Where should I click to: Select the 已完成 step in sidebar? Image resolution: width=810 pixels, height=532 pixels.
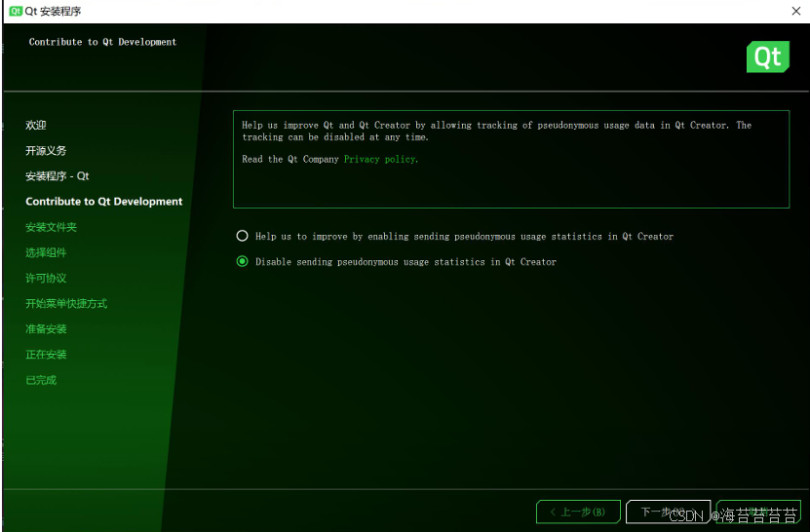[41, 380]
